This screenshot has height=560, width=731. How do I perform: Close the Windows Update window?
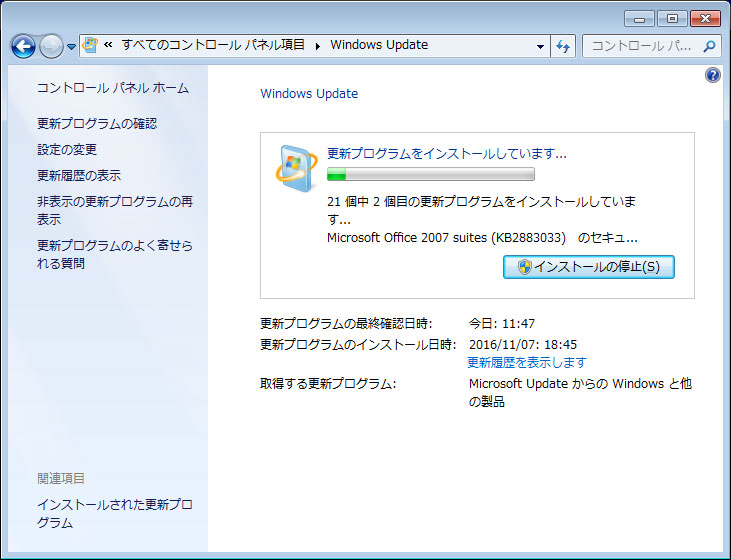(x=706, y=19)
